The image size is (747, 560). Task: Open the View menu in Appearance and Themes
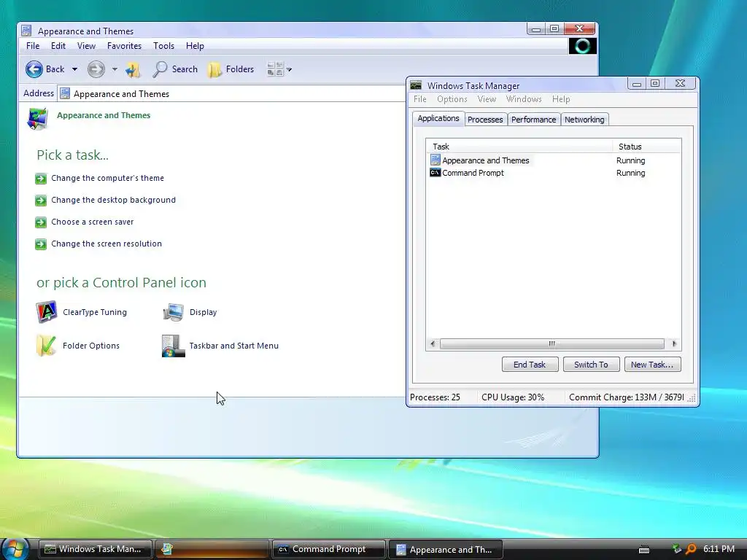coord(86,46)
